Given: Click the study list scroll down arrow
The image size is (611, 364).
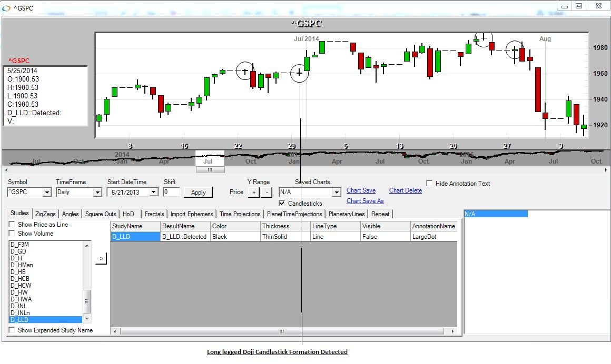Looking at the screenshot, I should (x=87, y=319).
